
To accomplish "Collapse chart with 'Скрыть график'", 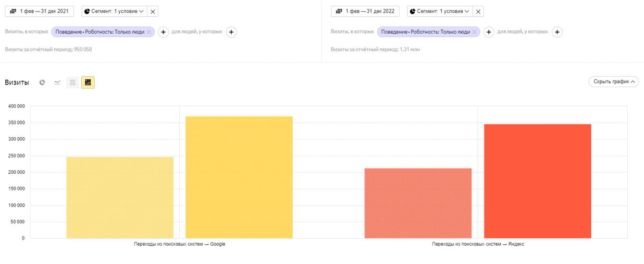I will [613, 82].
